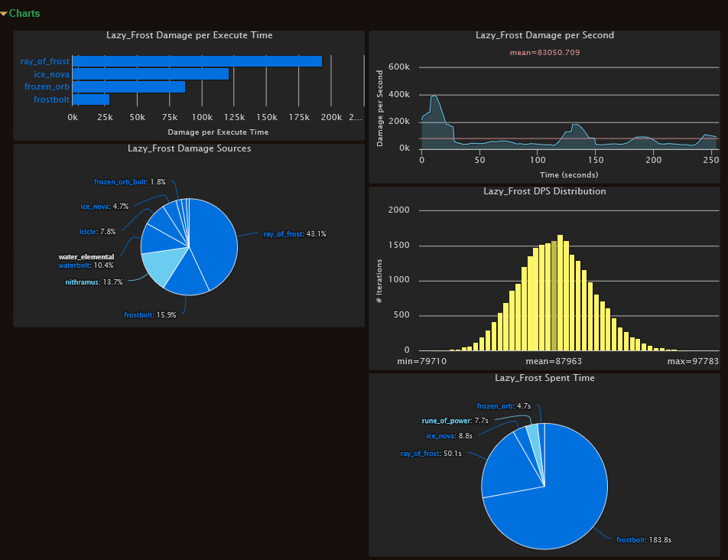728x560 pixels.
Task: Click the ray_of_frost 43.1% pie label
Action: coord(295,234)
